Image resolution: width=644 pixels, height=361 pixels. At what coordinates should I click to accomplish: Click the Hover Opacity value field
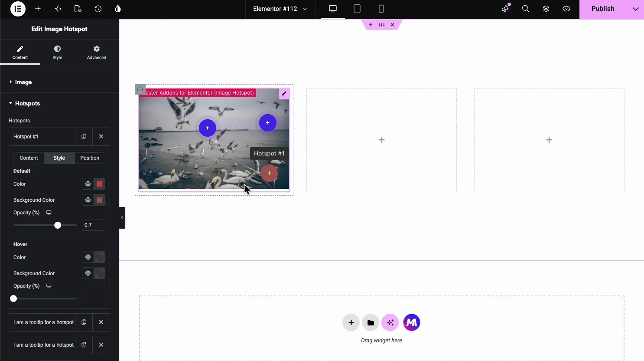point(94,299)
